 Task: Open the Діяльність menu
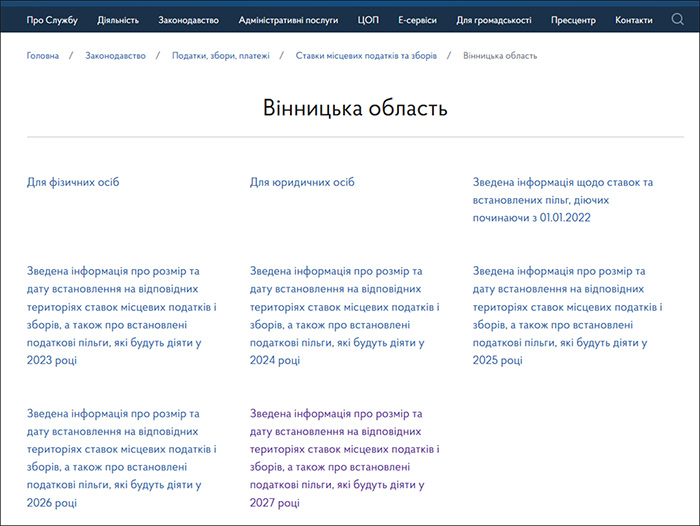(x=118, y=20)
